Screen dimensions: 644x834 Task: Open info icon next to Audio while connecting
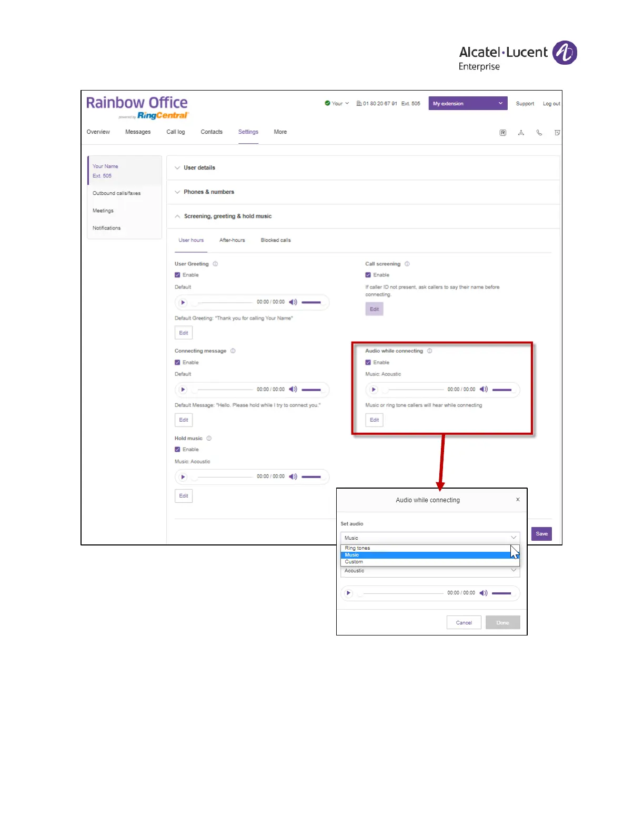430,351
